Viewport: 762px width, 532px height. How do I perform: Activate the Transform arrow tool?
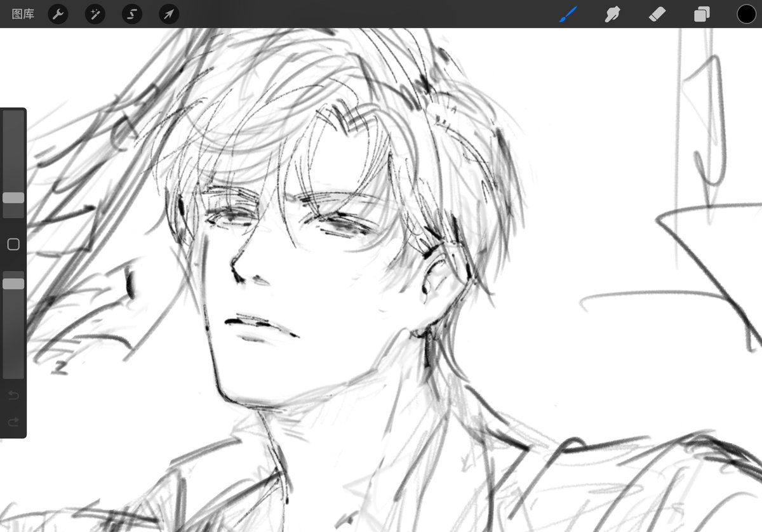[x=169, y=14]
